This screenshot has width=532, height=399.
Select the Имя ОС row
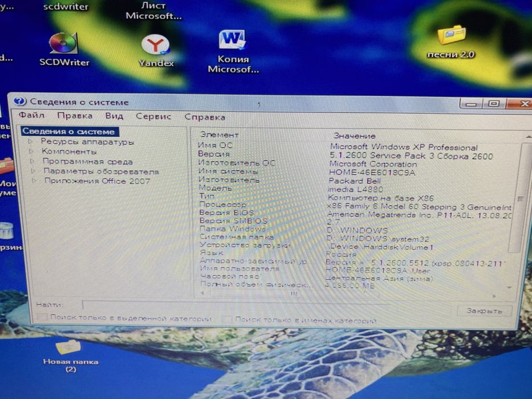coord(355,146)
